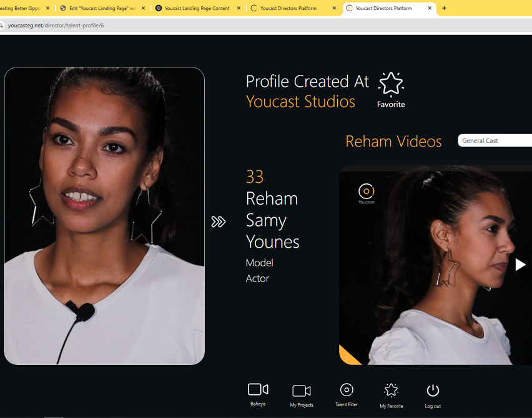This screenshot has width=532, height=418.
Task: Close the loading Youcast Directors Platform tab
Action: [334, 8]
